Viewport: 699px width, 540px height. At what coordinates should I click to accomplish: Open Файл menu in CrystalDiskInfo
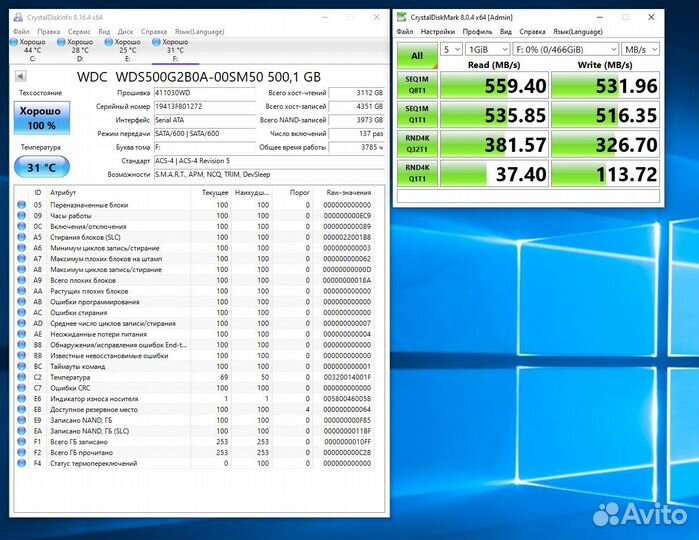tap(21, 32)
